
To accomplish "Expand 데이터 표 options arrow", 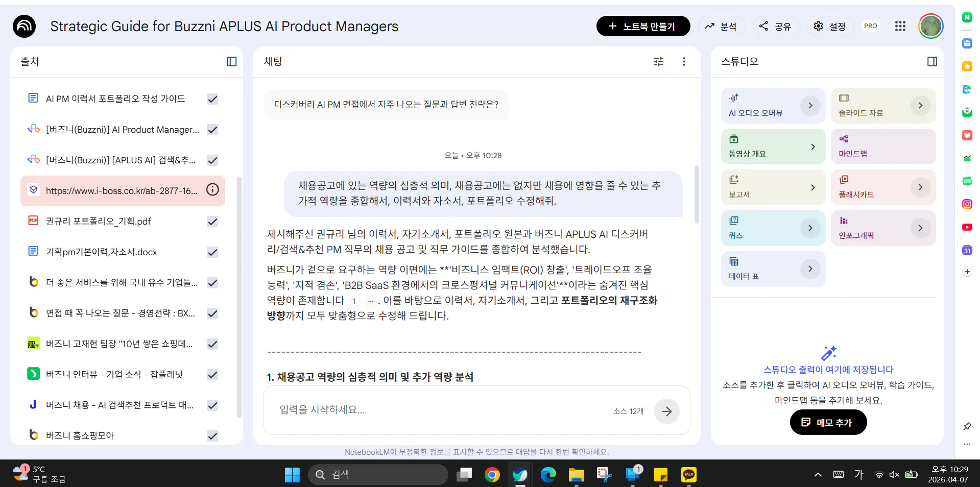I will [810, 269].
